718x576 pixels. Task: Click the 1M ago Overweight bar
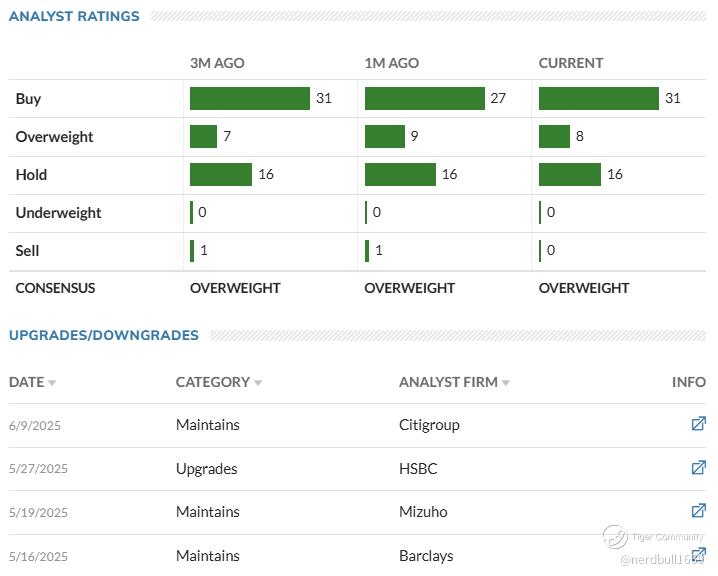[385, 136]
